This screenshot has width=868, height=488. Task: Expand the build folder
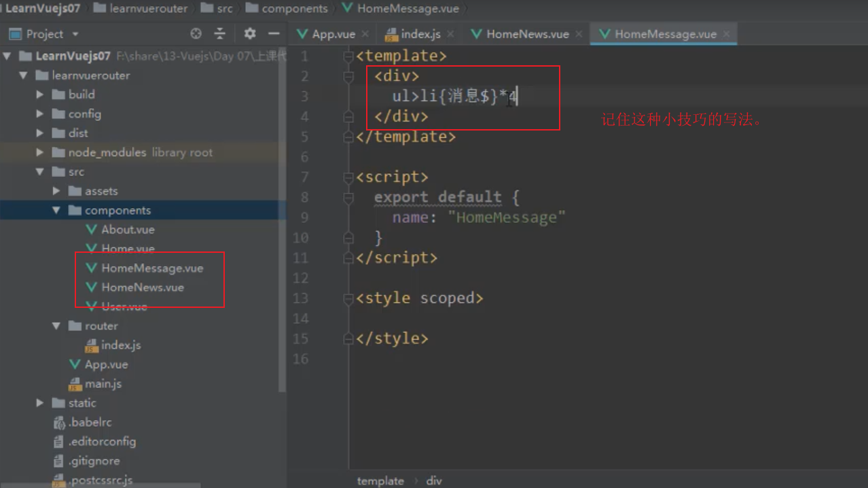point(40,94)
